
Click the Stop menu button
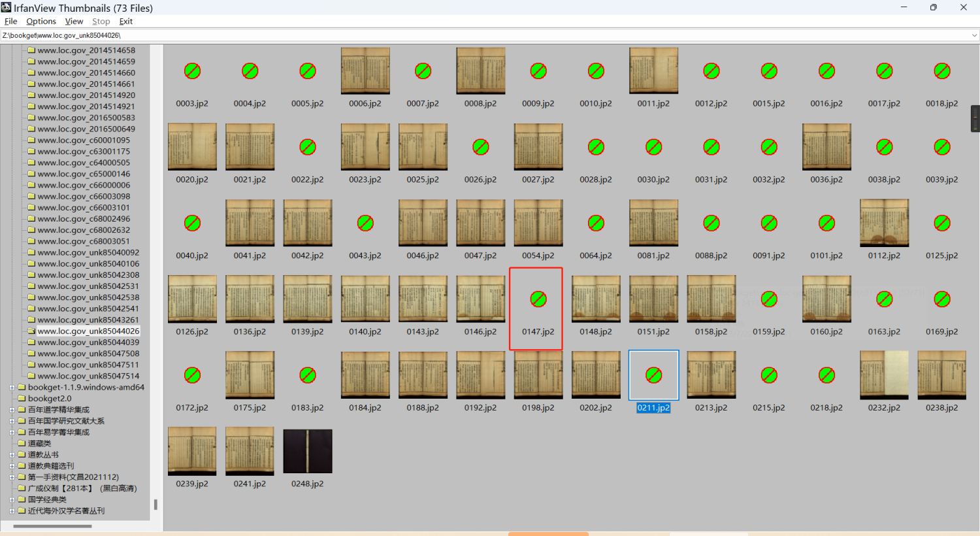pos(101,22)
